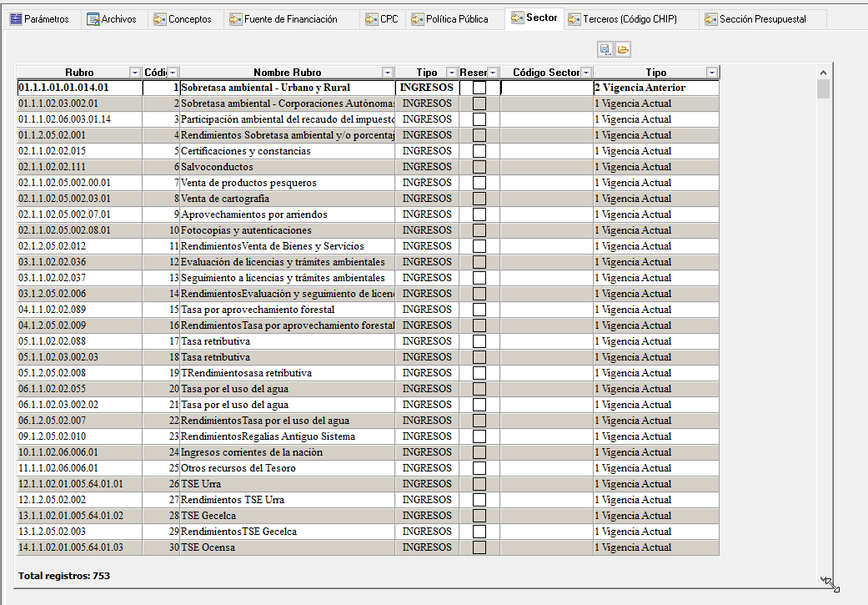Click the Código Sector cell in first row
Image resolution: width=868 pixels, height=605 pixels.
click(546, 88)
